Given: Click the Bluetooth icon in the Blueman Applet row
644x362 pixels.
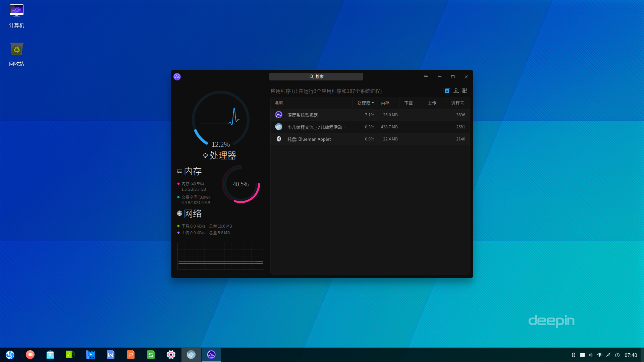Looking at the screenshot, I should click(x=279, y=139).
